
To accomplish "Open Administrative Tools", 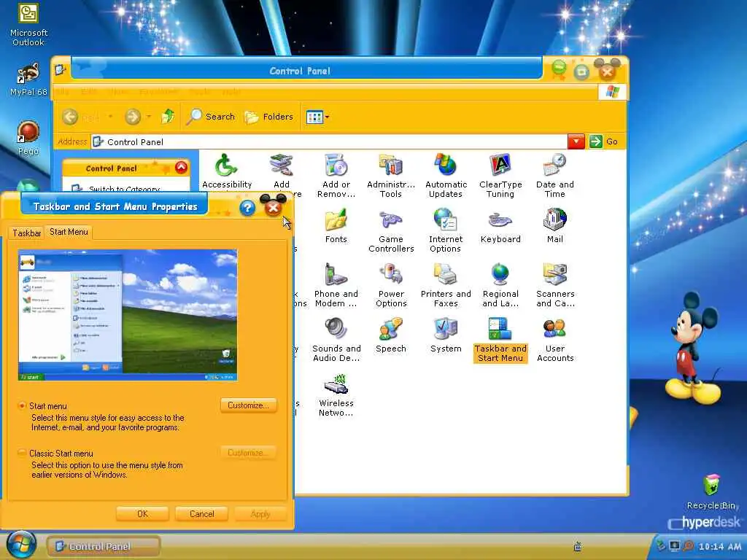I will [x=391, y=175].
